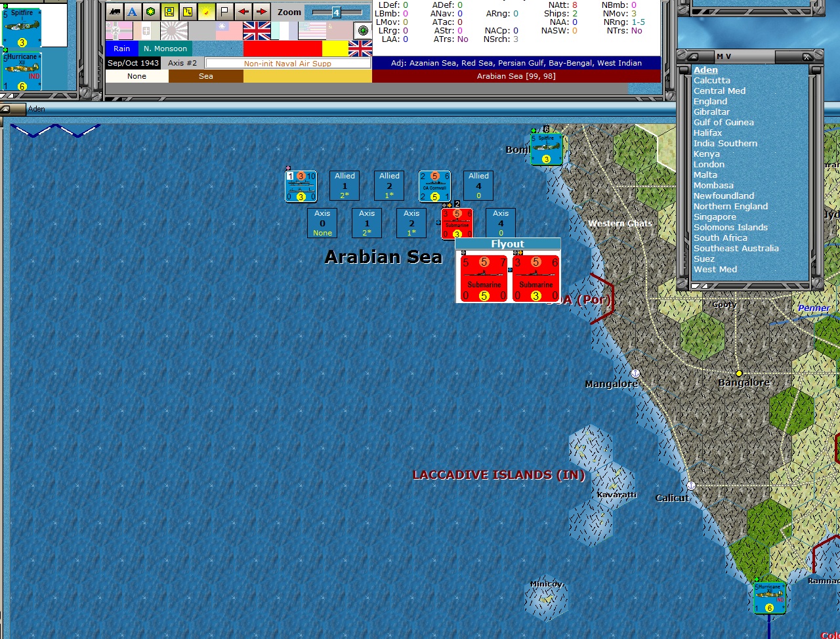Click the red right arrow button
The width and height of the screenshot is (840, 639).
[261, 12]
